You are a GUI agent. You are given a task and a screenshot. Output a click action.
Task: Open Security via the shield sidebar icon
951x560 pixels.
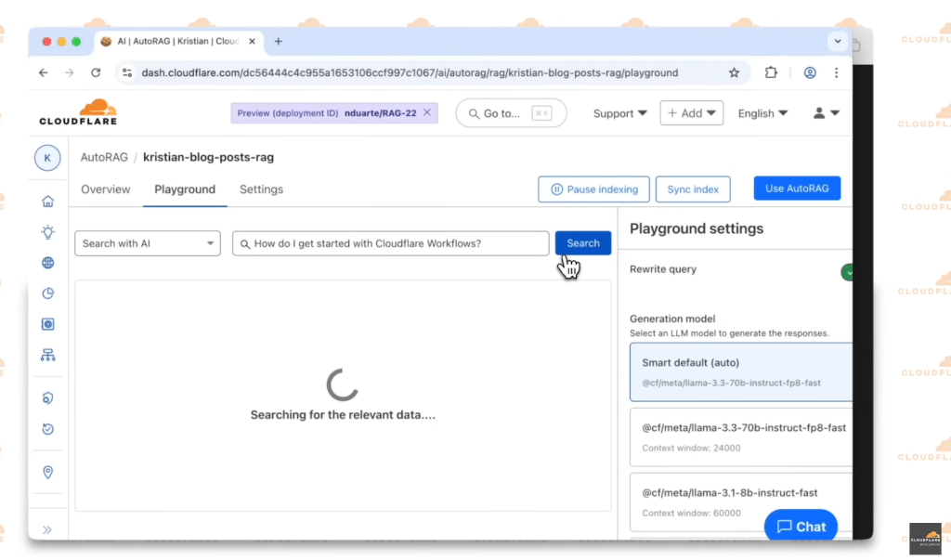tap(47, 397)
